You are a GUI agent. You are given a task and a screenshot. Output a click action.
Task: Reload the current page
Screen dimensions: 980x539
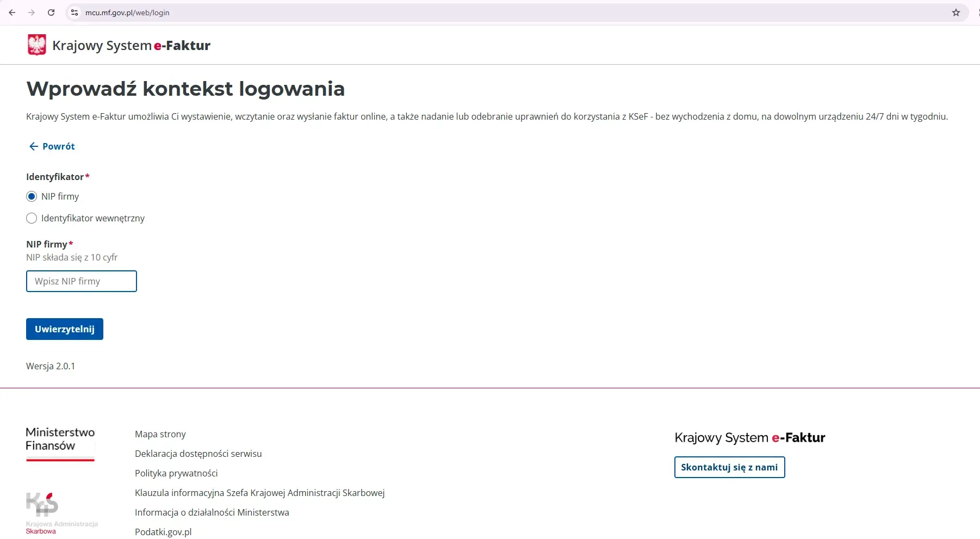point(51,13)
